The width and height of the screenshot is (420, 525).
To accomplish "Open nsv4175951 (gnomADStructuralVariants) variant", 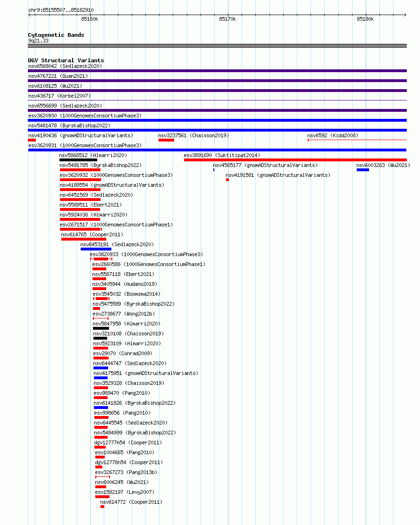I will coord(146,373).
